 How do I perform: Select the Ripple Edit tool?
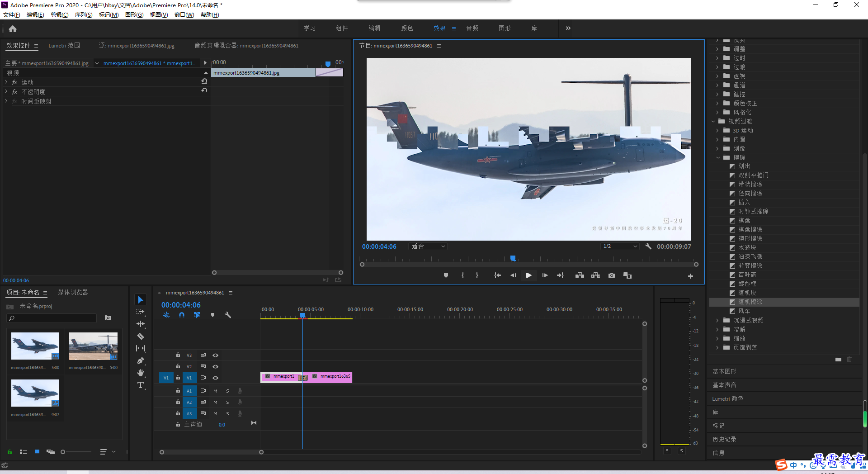click(x=141, y=324)
